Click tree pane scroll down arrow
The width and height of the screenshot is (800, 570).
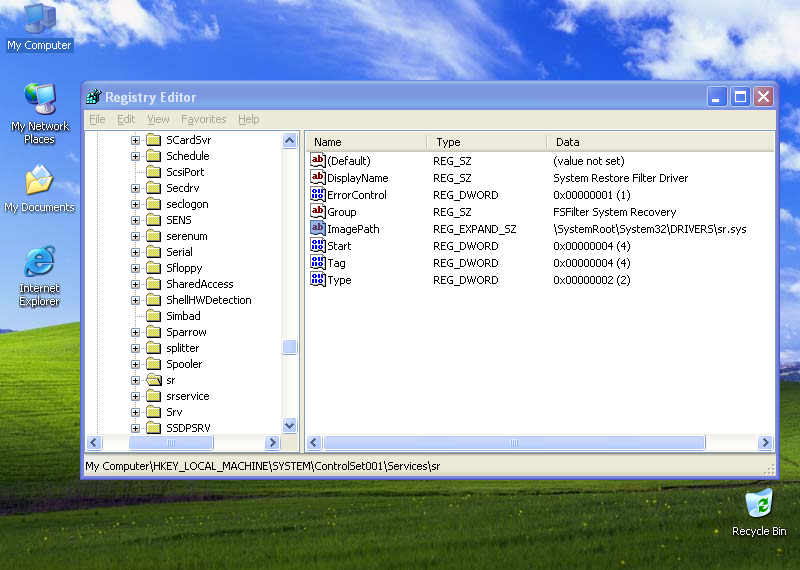click(289, 425)
